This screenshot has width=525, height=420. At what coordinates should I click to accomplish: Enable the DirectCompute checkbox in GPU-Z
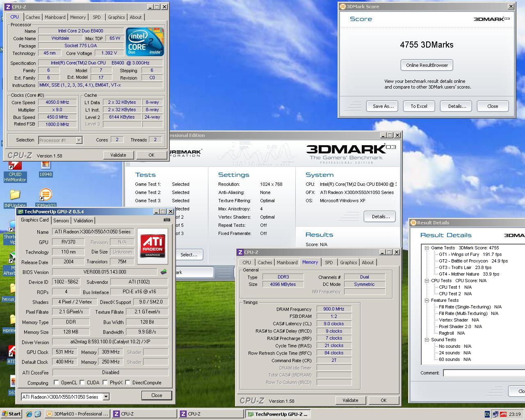click(x=128, y=382)
